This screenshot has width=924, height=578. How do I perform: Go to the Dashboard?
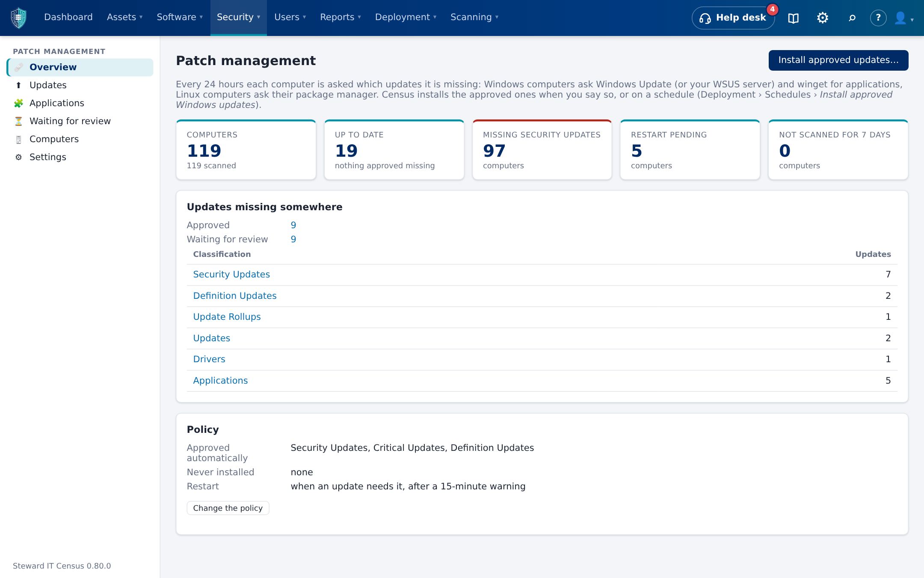68,17
